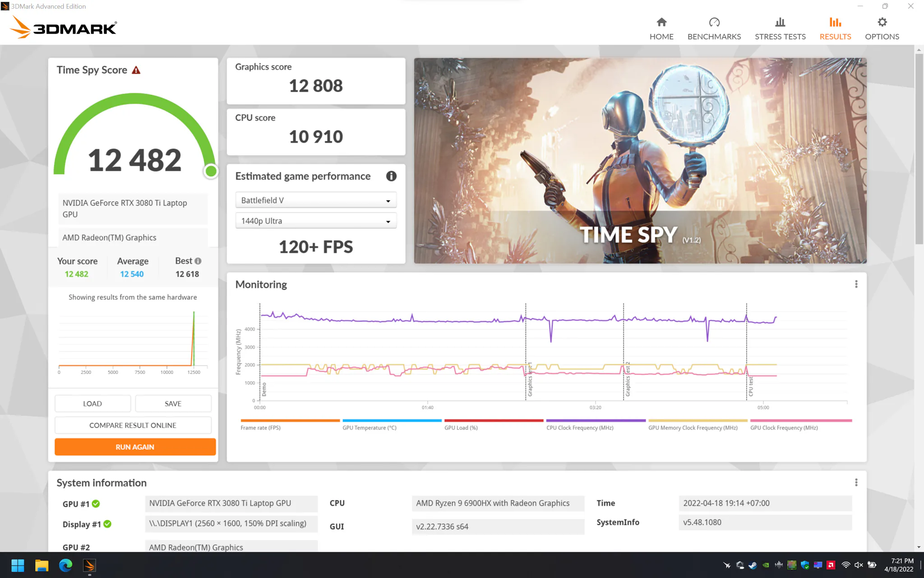Click the Display #1 green checkmark icon
The image size is (924, 578).
107,524
